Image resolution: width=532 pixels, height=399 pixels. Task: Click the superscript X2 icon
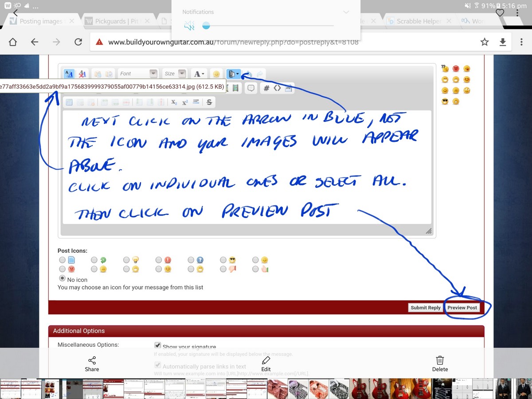pyautogui.click(x=185, y=102)
